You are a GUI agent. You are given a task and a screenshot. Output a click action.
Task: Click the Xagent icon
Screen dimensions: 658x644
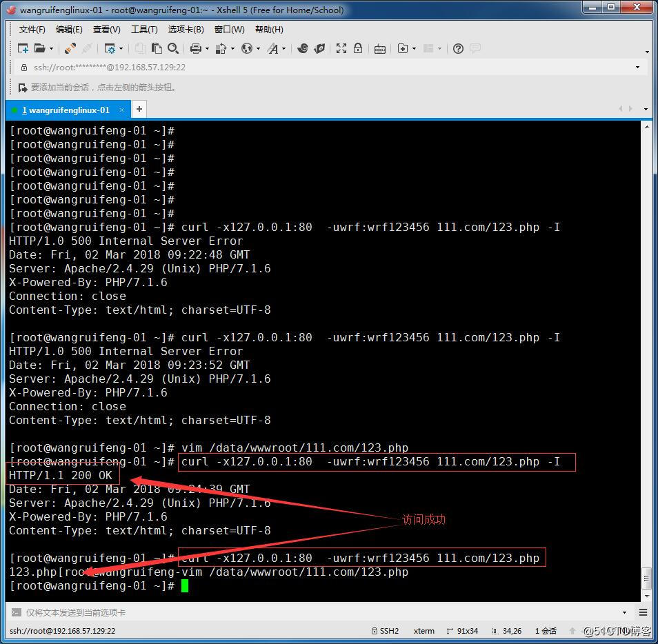320,48
